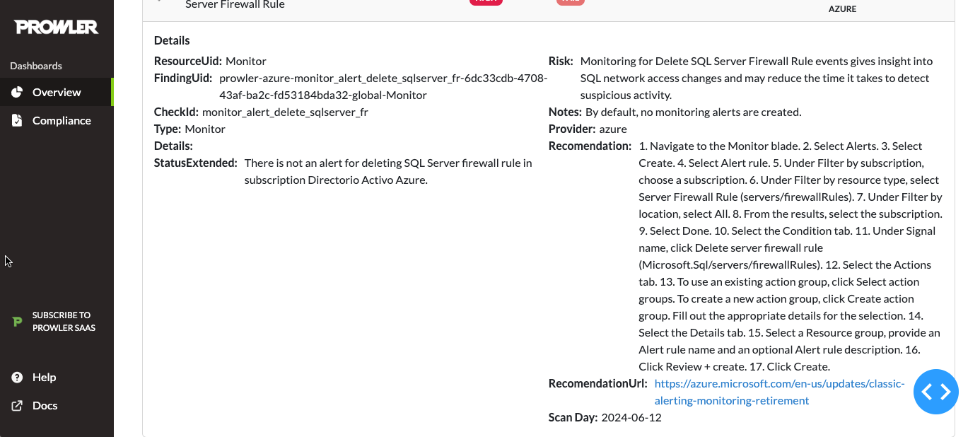980x437 pixels.
Task: Open the Help link text
Action: [x=44, y=378]
